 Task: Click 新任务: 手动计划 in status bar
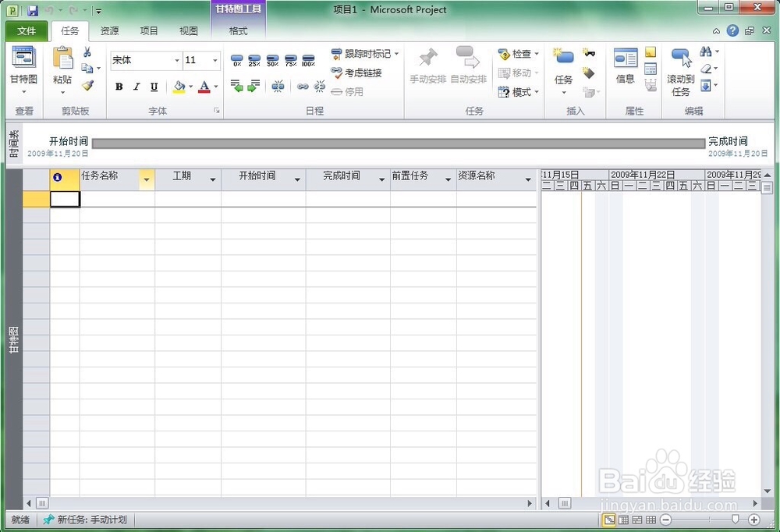point(86,520)
